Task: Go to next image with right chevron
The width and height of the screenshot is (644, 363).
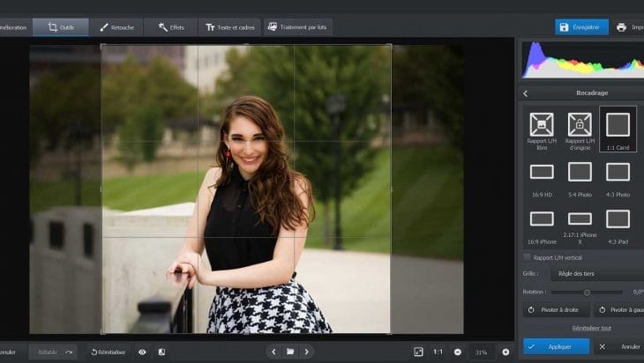Action: click(x=307, y=352)
